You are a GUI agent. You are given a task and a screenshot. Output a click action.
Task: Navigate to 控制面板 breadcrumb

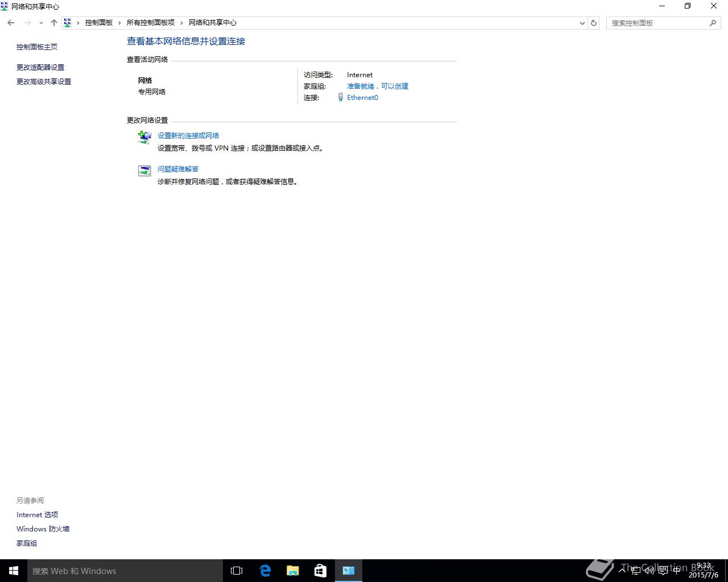tap(99, 23)
